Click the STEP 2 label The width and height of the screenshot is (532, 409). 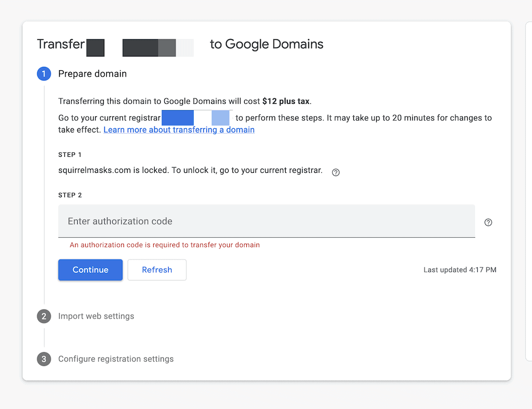pyautogui.click(x=70, y=195)
